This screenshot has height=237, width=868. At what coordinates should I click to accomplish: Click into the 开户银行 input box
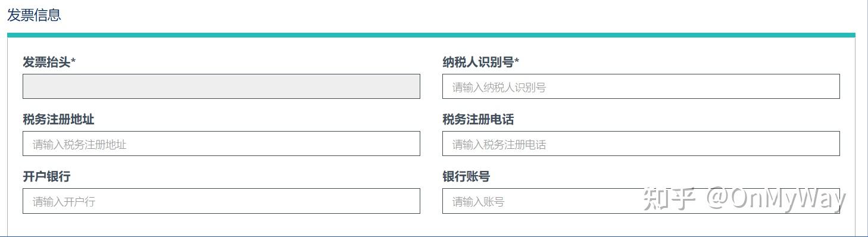[x=221, y=201]
